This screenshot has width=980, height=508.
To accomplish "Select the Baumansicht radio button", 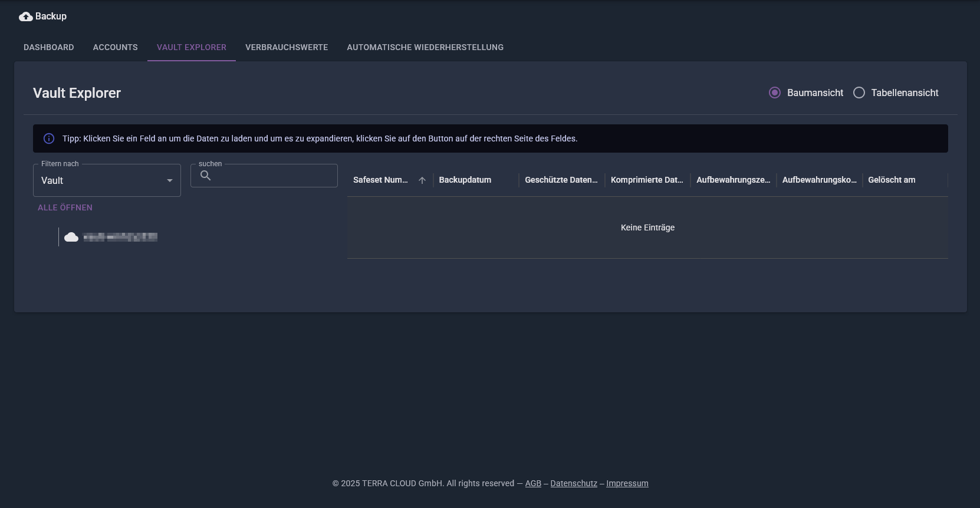I will pyautogui.click(x=775, y=93).
